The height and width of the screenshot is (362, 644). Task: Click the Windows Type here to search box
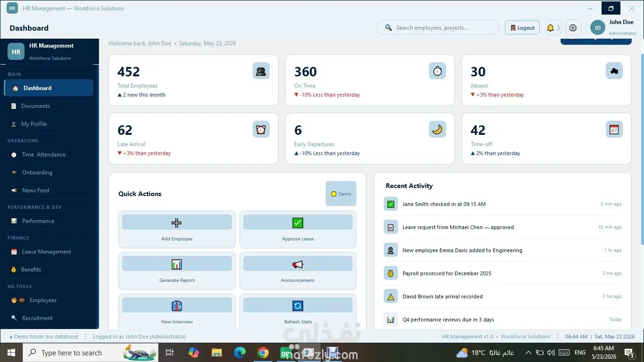(x=91, y=353)
